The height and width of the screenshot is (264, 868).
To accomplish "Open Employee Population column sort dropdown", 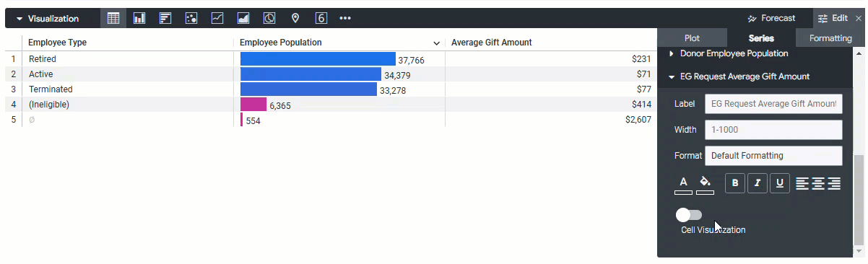I will click(x=436, y=43).
